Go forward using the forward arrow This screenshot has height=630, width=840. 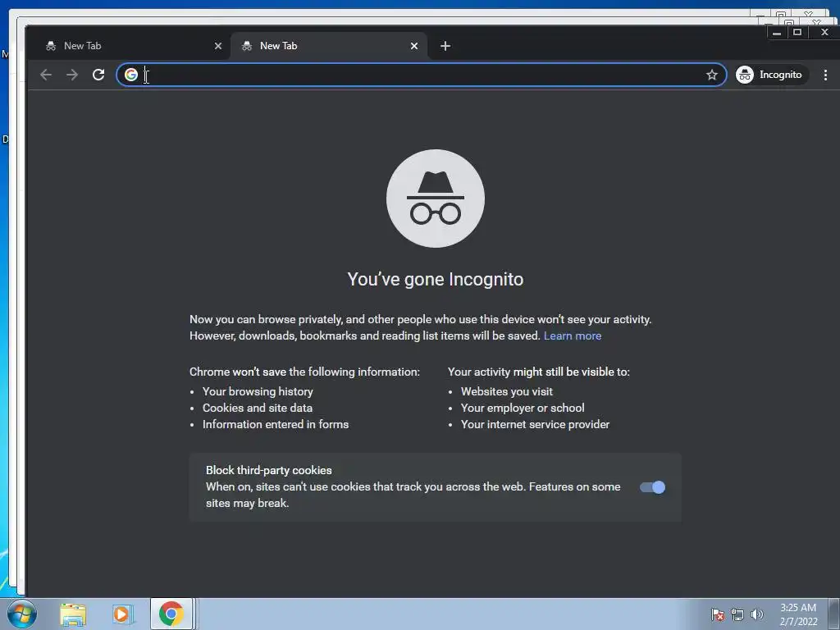point(72,75)
